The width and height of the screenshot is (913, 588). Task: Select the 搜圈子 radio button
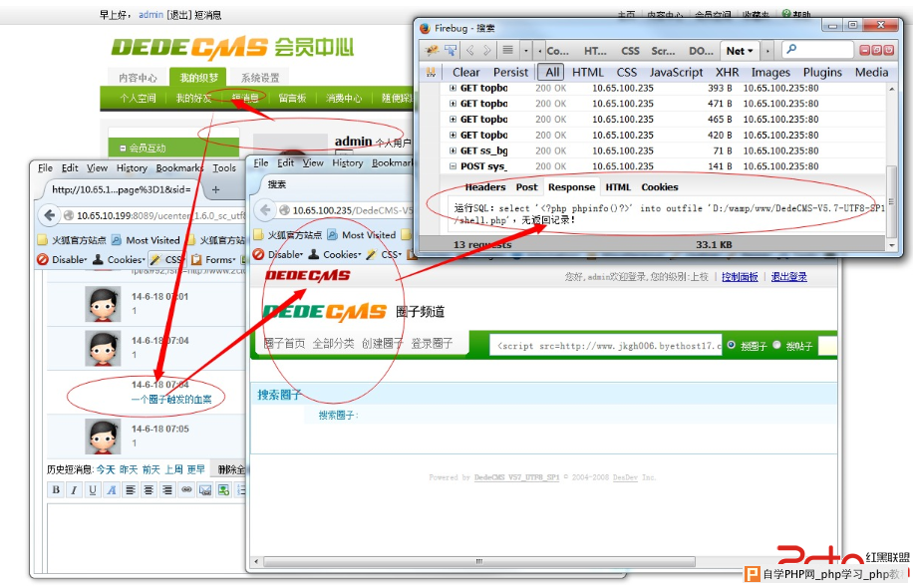(732, 345)
